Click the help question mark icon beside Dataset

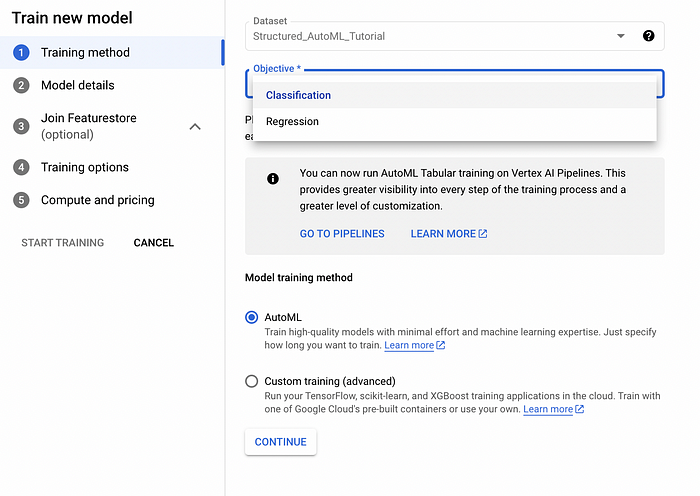(648, 36)
